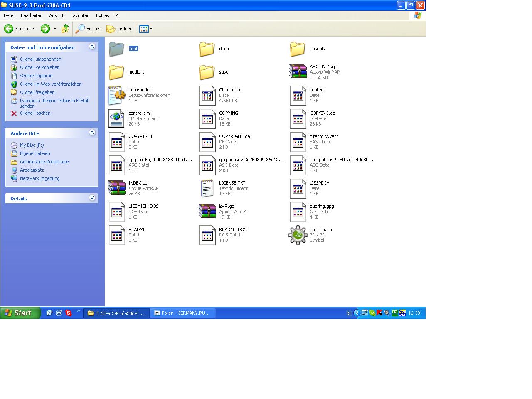Select the ARCHIVES.gz WinRAR archive icon

(298, 71)
